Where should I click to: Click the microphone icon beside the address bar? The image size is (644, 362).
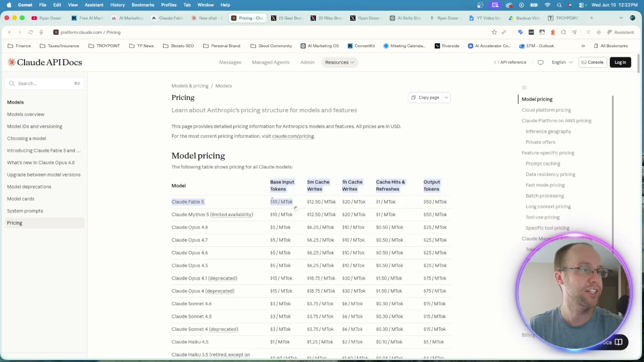point(41,32)
